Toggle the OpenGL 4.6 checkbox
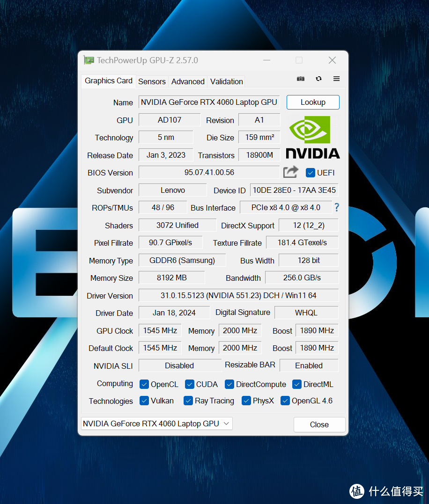The image size is (429, 504). coord(285,401)
